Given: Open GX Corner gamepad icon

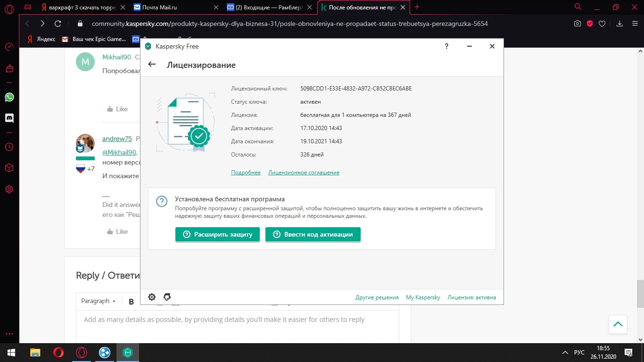Looking at the screenshot, I should 28,7.
